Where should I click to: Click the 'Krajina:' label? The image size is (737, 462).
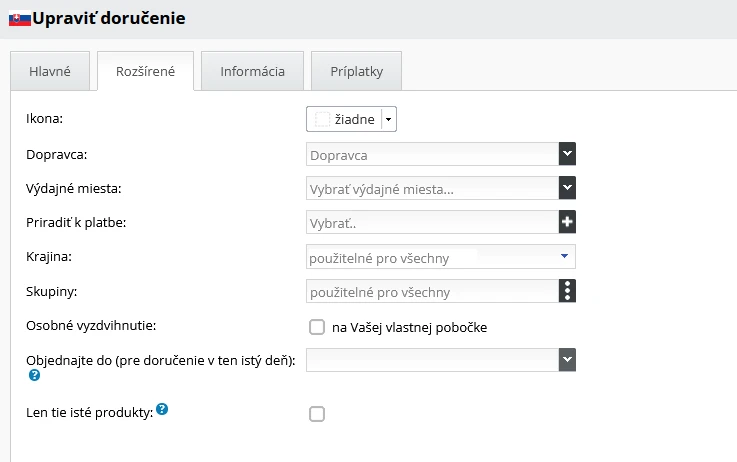click(x=49, y=257)
